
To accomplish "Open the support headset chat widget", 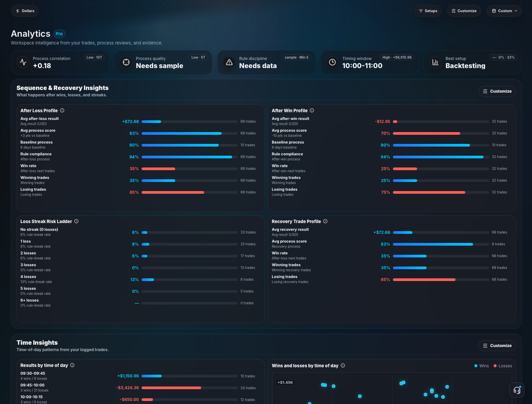I will pyautogui.click(x=517, y=391).
